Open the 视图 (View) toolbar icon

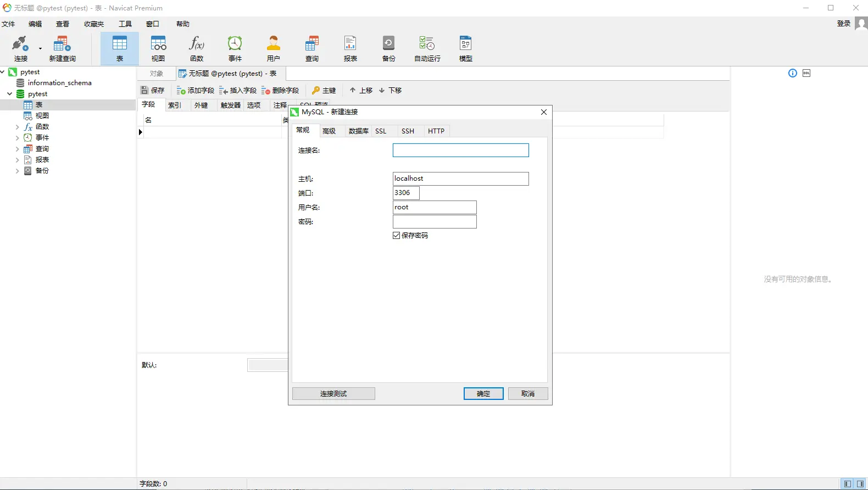click(x=158, y=48)
